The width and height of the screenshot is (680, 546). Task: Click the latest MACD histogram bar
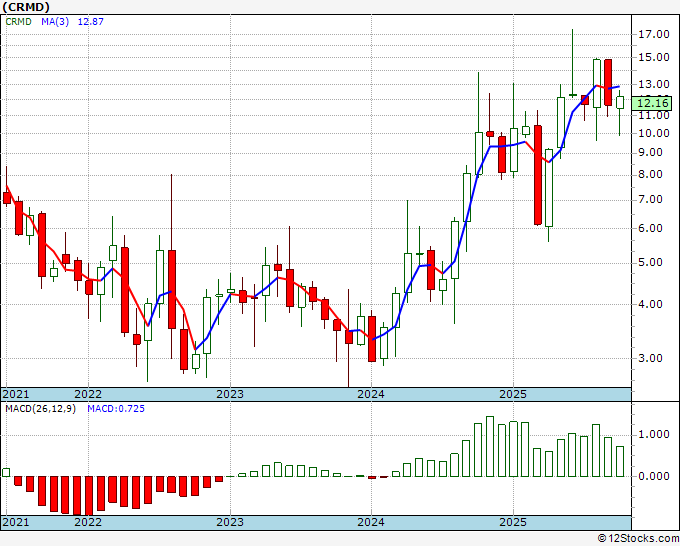click(620, 461)
